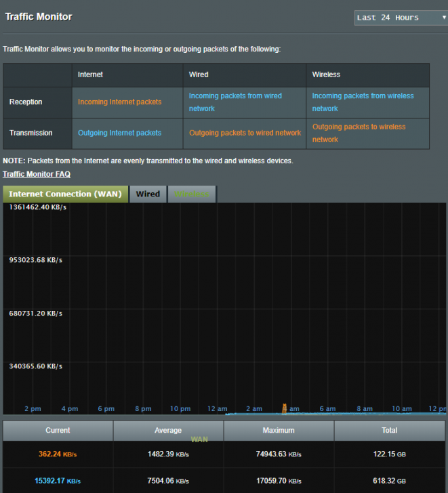Select the 17059.70 KB/s maximum value
The width and height of the screenshot is (448, 493).
(x=279, y=481)
